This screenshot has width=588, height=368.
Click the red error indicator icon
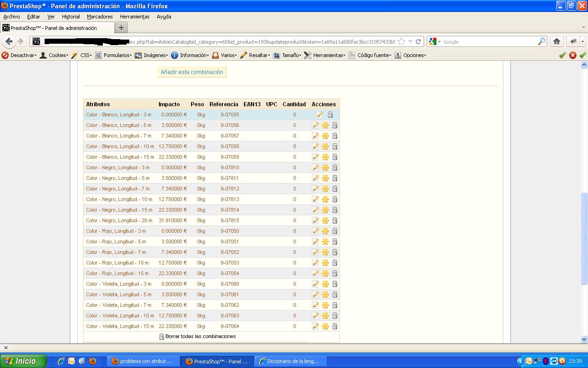572,55
